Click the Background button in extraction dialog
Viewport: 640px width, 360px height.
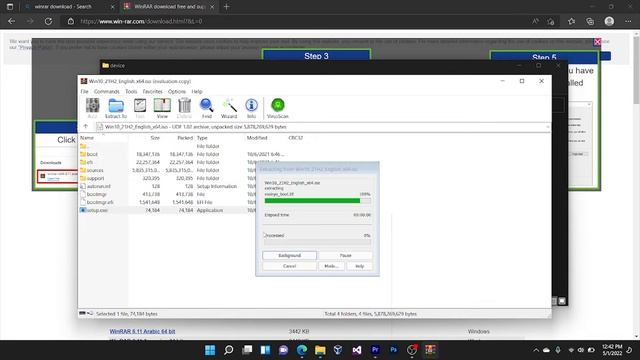tap(289, 255)
